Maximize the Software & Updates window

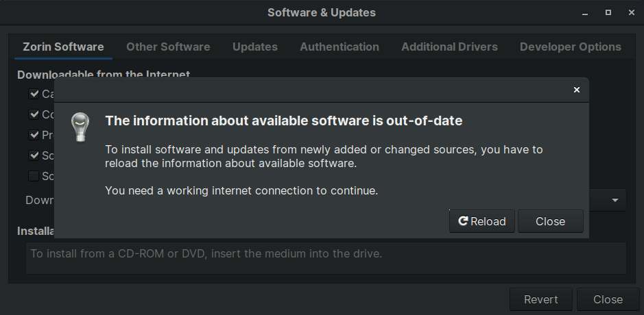(x=608, y=13)
